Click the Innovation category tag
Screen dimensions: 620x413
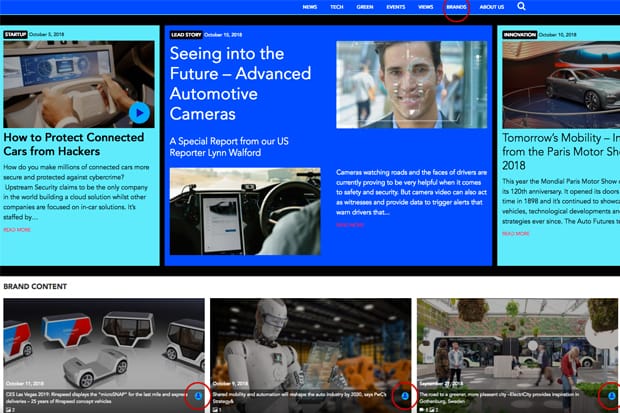520,34
